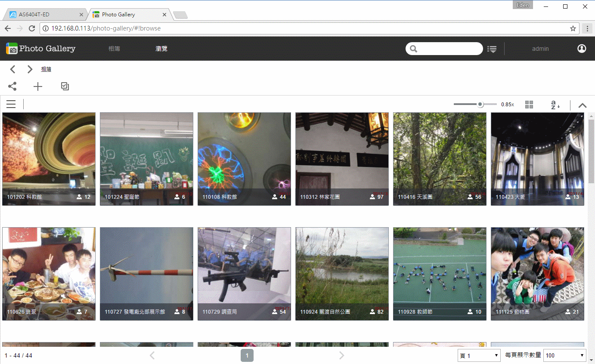Go forward with the gallery forward arrow
The image size is (595, 364).
point(30,69)
